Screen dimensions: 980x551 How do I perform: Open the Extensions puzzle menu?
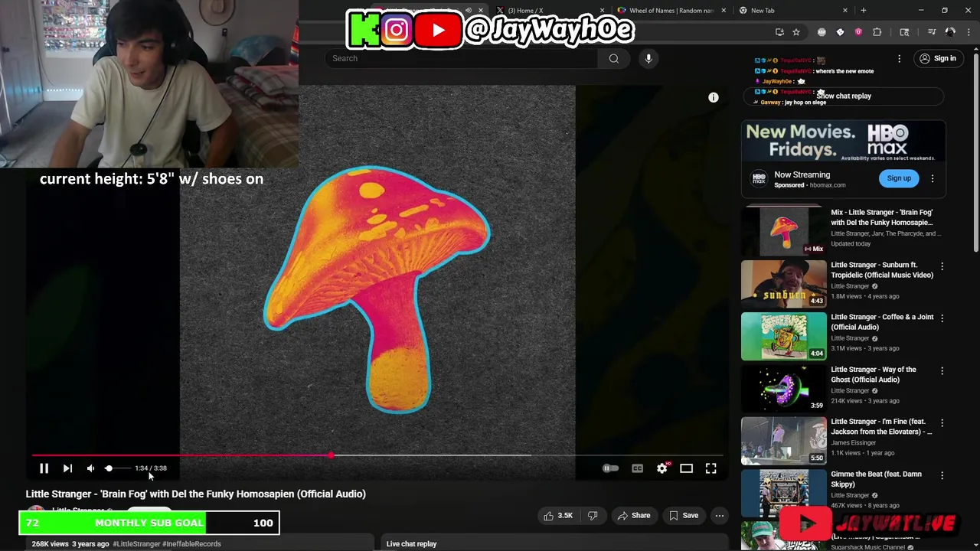coord(877,32)
